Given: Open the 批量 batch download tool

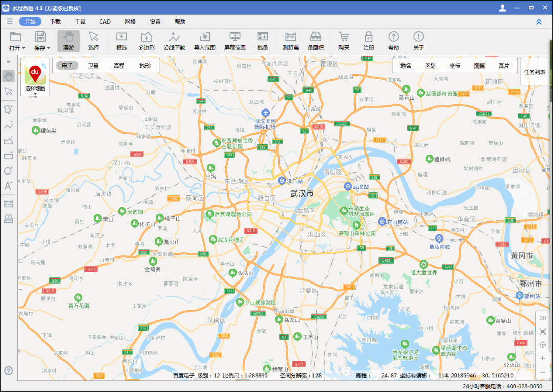Looking at the screenshot, I should tap(263, 41).
